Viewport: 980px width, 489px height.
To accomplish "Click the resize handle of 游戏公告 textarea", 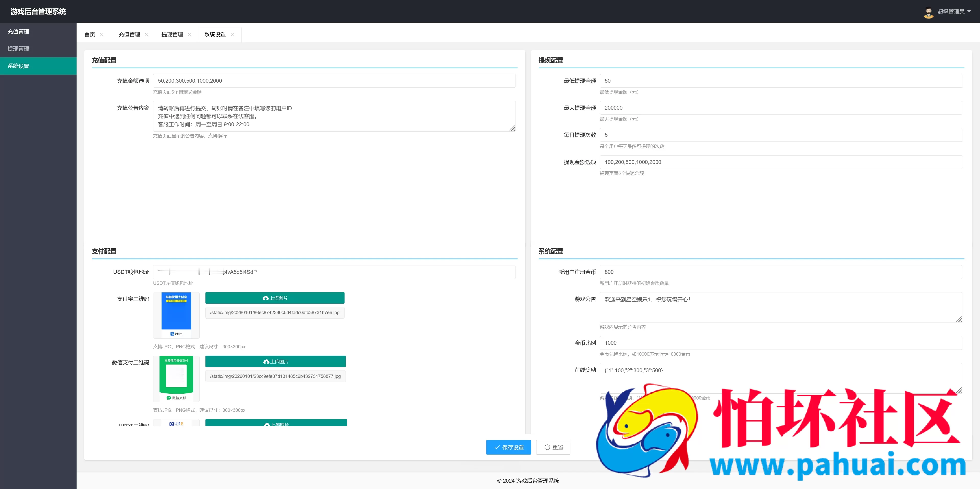I will tap(959, 319).
